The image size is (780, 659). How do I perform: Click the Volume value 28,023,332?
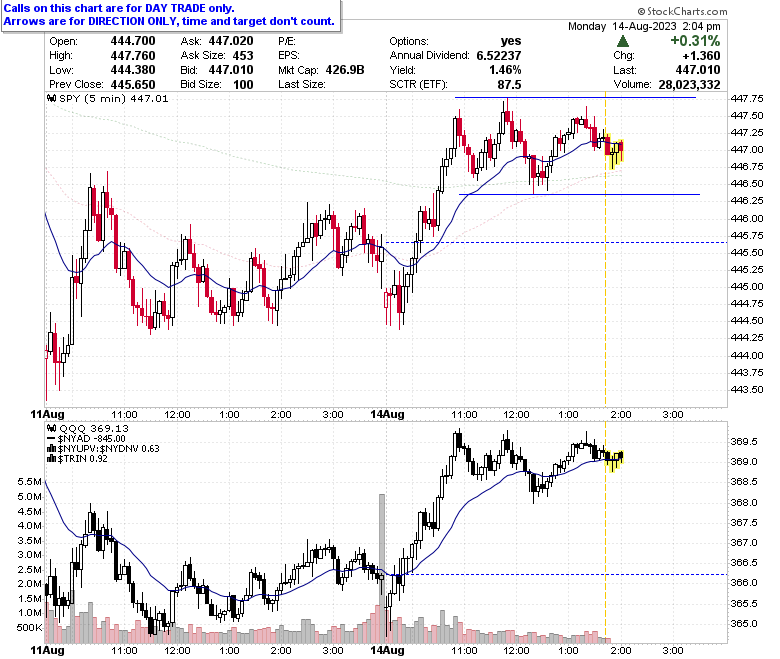[x=689, y=85]
